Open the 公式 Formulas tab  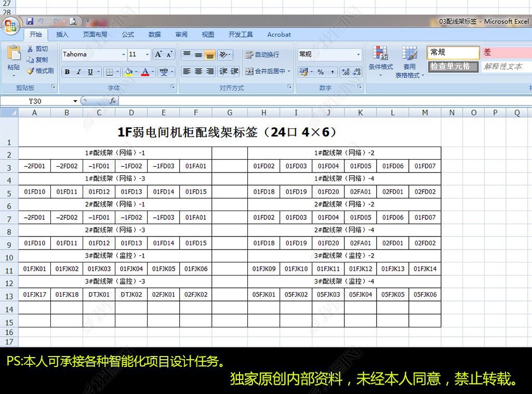(128, 35)
